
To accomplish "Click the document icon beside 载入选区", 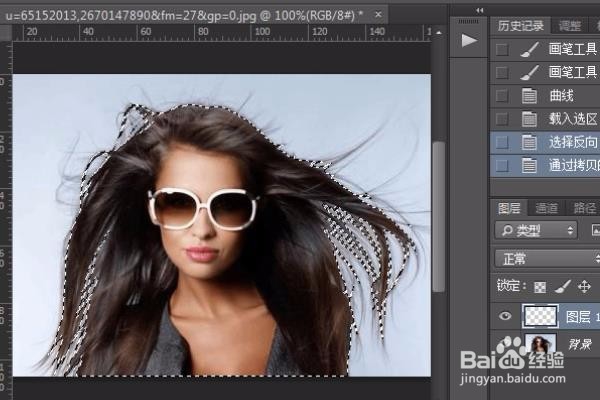I will click(x=529, y=119).
